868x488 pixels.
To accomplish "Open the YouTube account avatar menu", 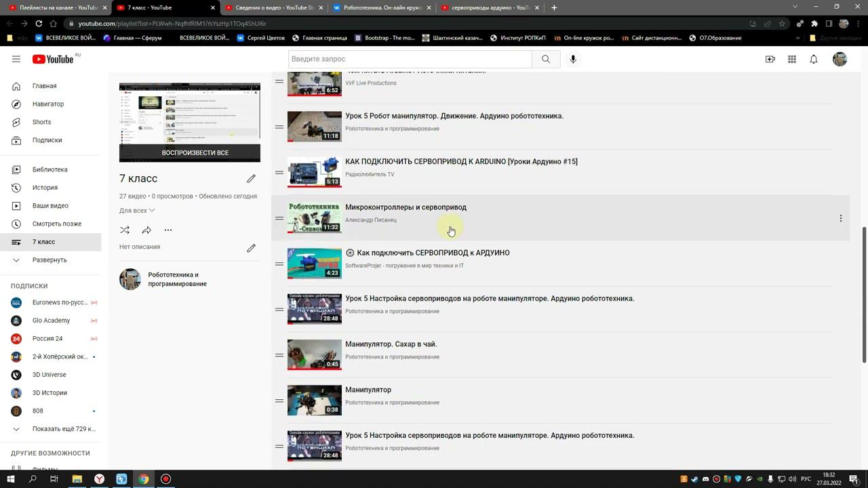I will click(x=840, y=59).
